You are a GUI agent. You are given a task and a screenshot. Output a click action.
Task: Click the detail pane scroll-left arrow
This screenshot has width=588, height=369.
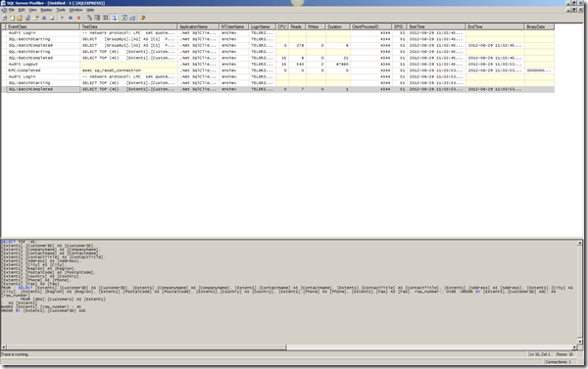[4, 347]
